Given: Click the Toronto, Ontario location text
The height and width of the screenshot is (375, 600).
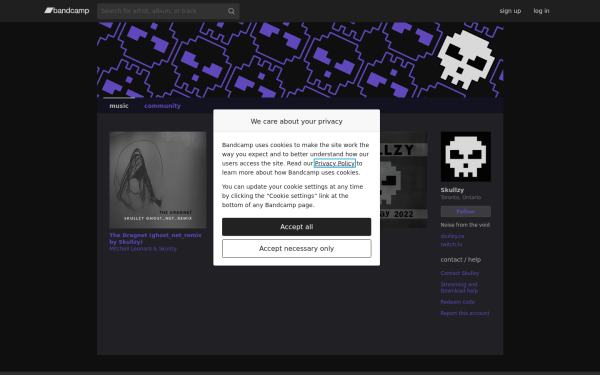Looking at the screenshot, I should pyautogui.click(x=460, y=197).
